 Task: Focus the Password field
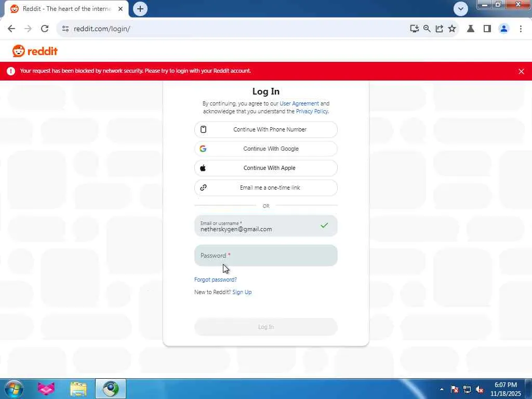coord(265,256)
